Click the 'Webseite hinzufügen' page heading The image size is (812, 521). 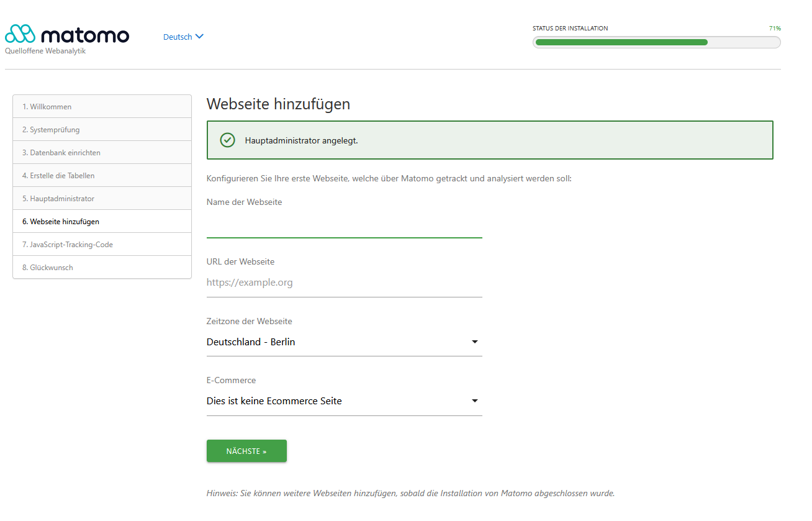[x=278, y=104]
